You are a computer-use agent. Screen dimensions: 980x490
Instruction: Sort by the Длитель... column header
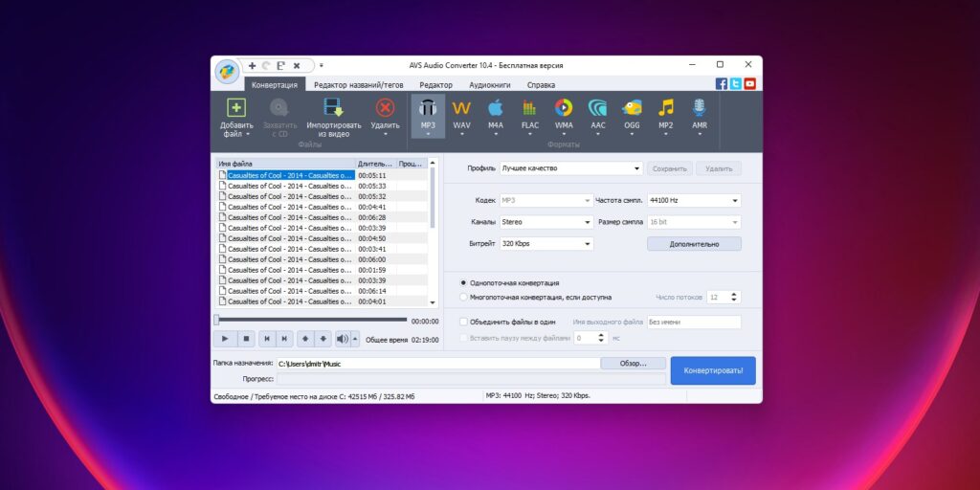[x=375, y=164]
